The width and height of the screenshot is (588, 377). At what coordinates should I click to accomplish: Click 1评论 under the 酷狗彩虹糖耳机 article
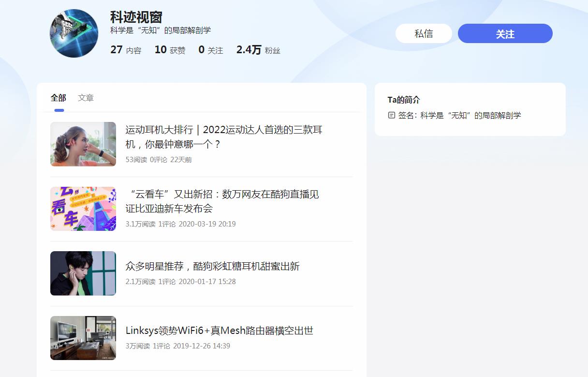tap(167, 282)
